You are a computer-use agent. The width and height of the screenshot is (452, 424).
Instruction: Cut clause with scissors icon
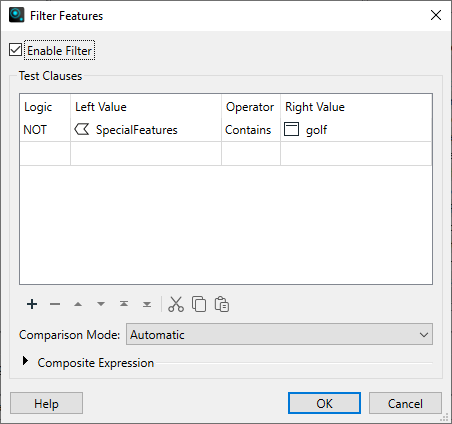pos(176,304)
